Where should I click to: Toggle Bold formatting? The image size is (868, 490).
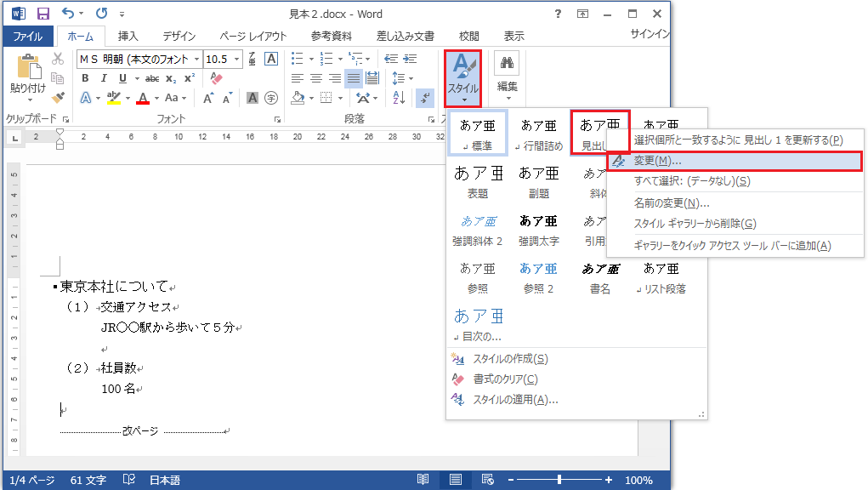click(x=85, y=78)
